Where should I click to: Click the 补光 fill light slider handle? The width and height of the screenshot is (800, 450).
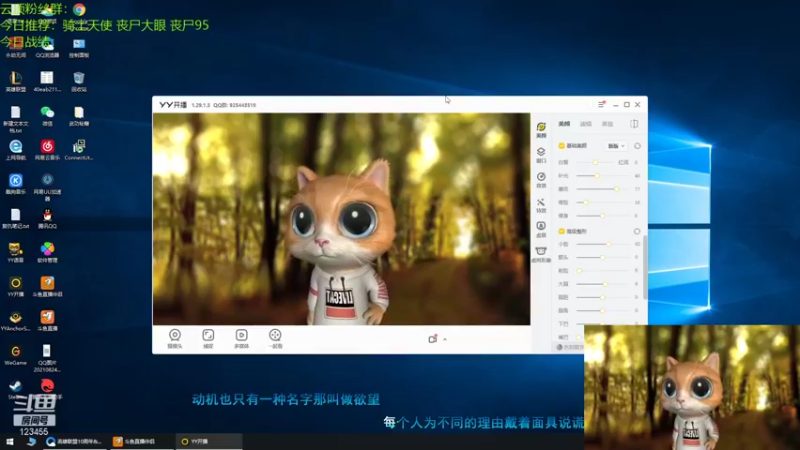pos(597,176)
